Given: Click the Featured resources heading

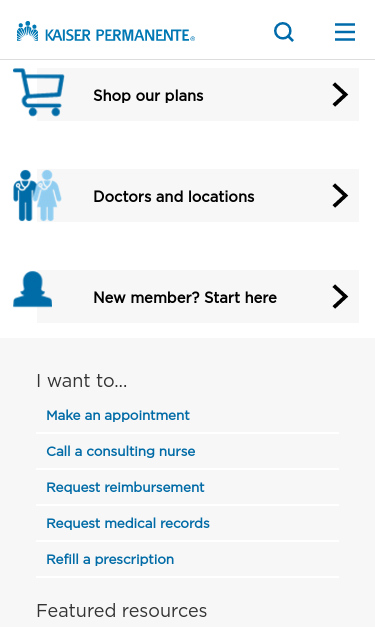Looking at the screenshot, I should pos(122,611).
